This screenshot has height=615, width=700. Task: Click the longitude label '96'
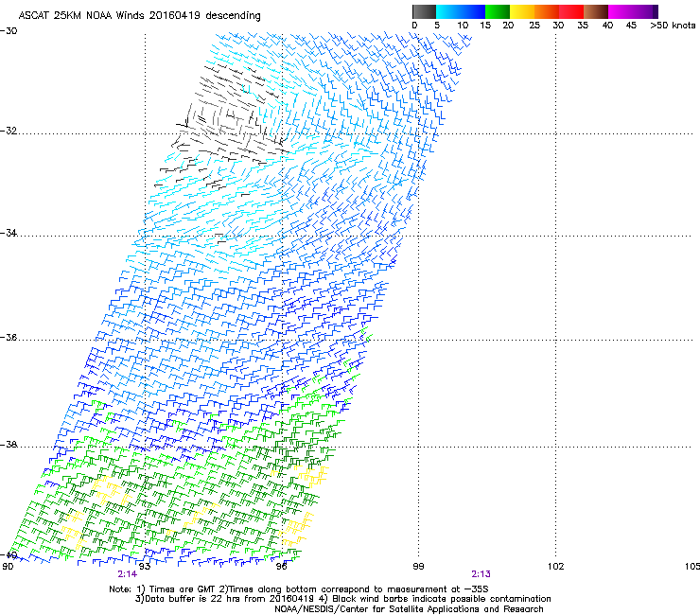(281, 567)
